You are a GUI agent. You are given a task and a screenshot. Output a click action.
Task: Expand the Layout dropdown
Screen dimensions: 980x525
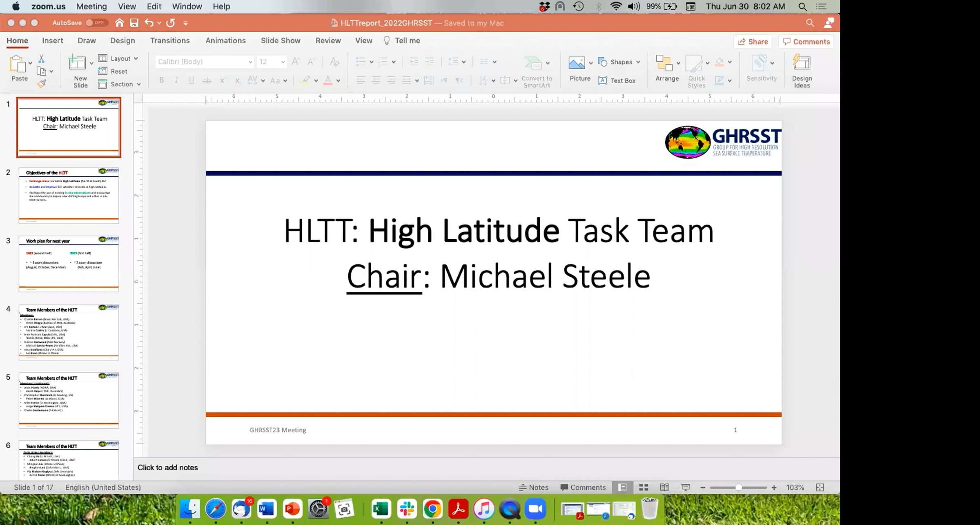(136, 58)
